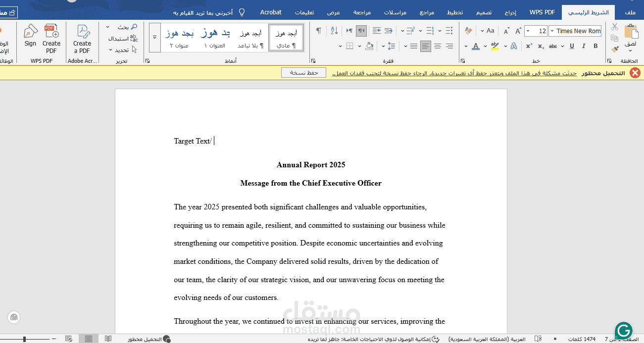Viewport: 644px width, 343px height.
Task: Switch to the Layout (تخطيط) tab
Action: point(455,12)
